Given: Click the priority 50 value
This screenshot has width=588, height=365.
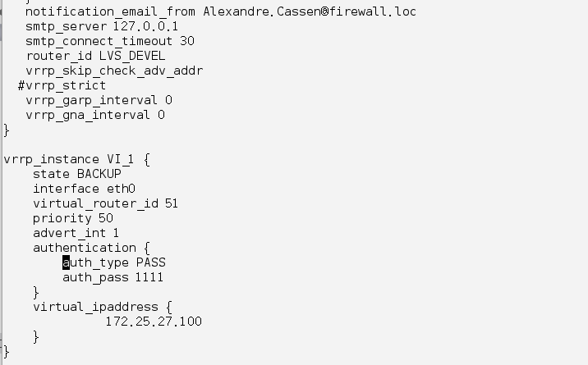Looking at the screenshot, I should [106, 218].
